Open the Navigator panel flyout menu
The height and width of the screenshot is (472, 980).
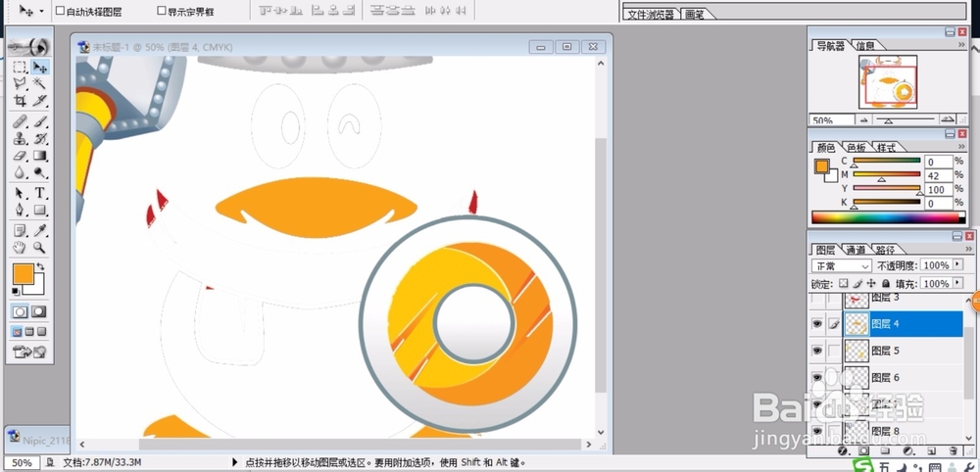click(x=962, y=45)
